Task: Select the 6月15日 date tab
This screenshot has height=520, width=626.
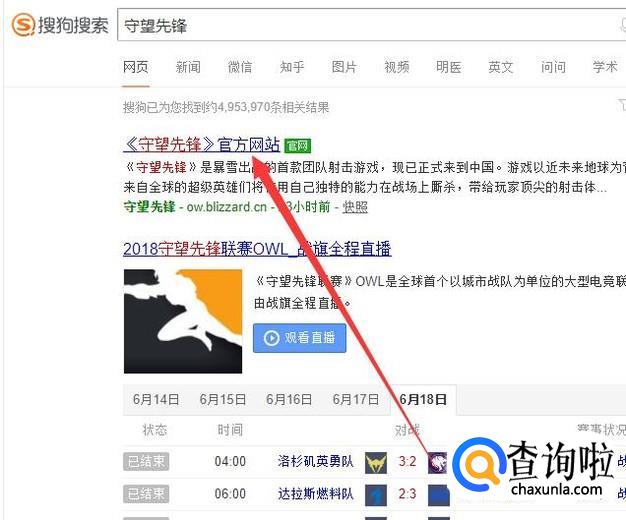Action: 223,399
